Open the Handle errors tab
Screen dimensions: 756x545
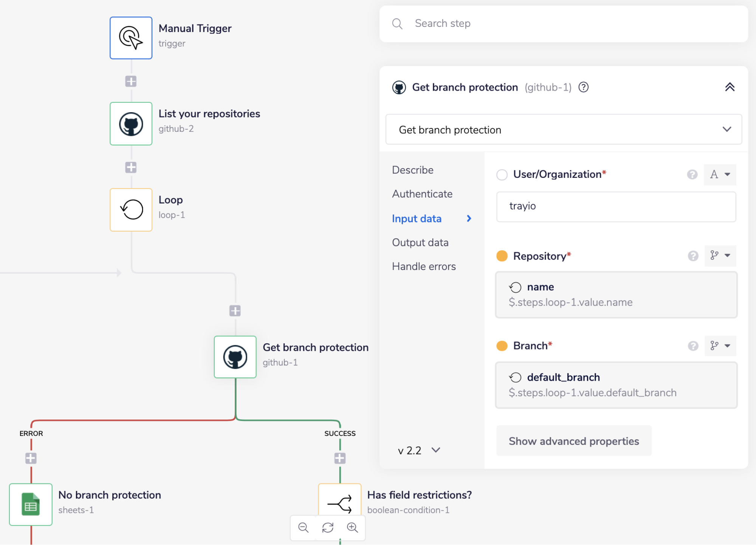424,266
